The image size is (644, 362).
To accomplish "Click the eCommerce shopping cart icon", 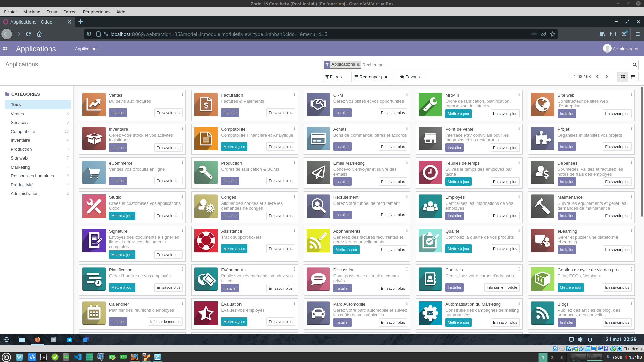I will tap(94, 172).
